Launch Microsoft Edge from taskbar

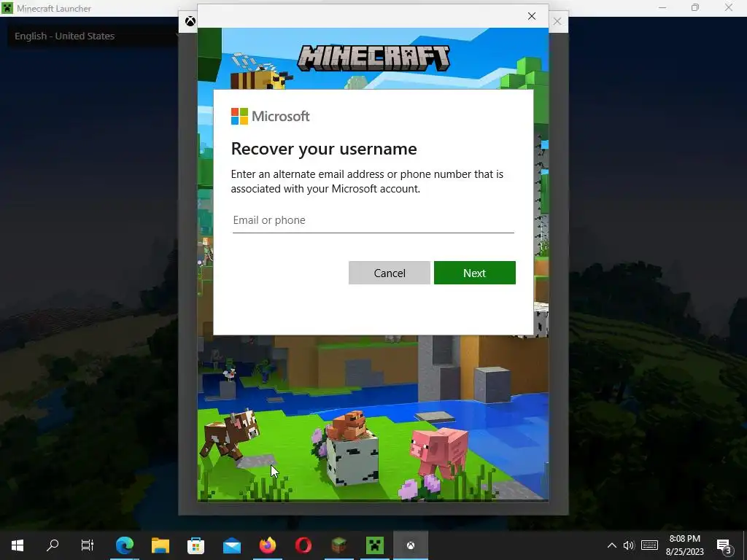[124, 545]
